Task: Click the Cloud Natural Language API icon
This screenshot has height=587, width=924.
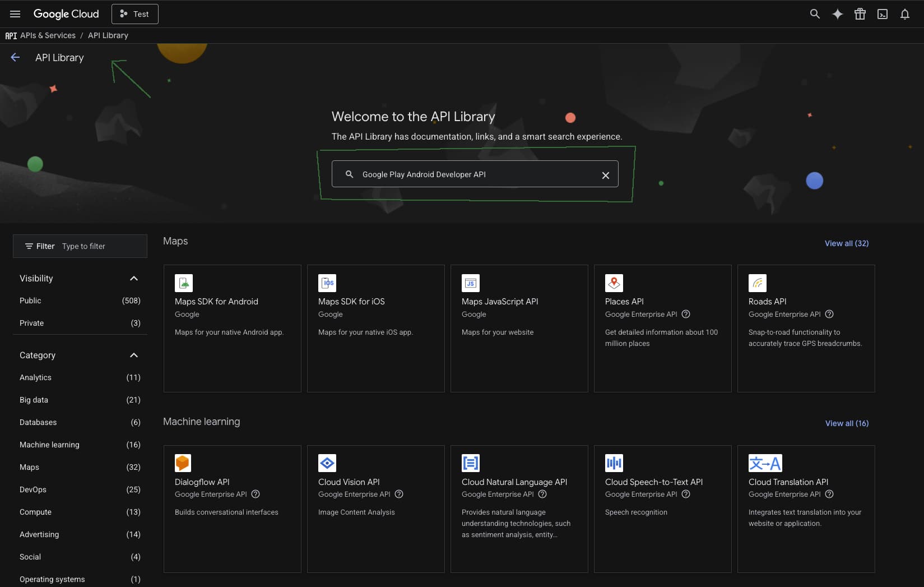Action: pos(471,463)
